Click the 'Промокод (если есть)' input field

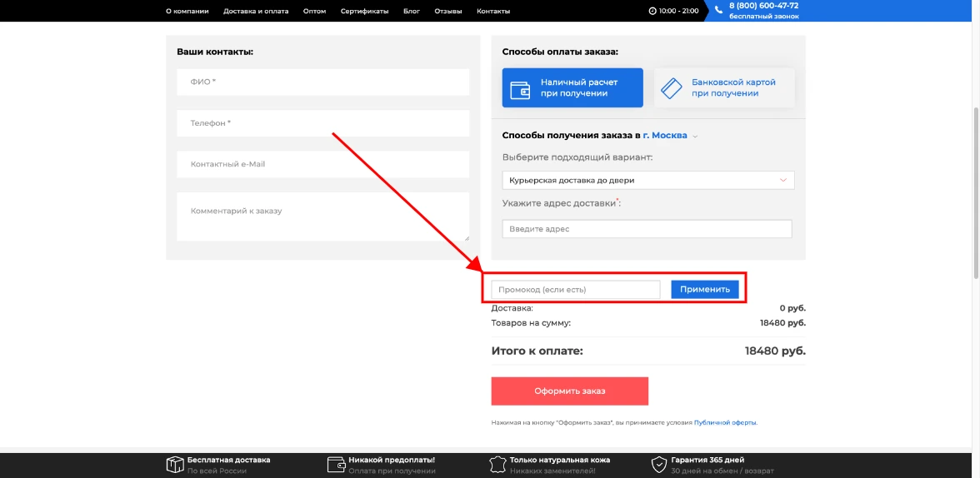click(575, 289)
